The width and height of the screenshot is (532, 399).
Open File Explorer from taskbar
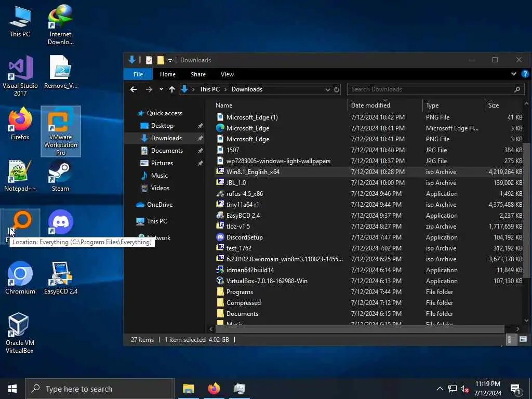[189, 389]
